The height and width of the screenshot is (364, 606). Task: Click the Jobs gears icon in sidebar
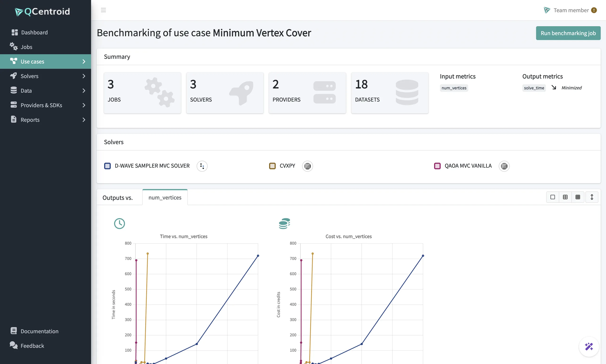[x=14, y=46]
